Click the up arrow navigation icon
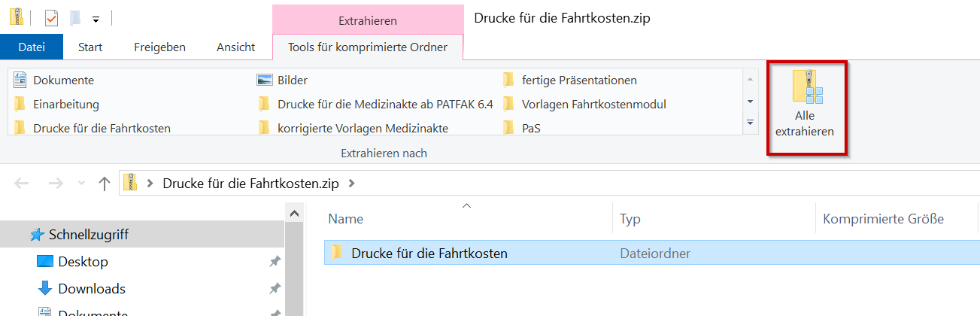 click(x=105, y=183)
